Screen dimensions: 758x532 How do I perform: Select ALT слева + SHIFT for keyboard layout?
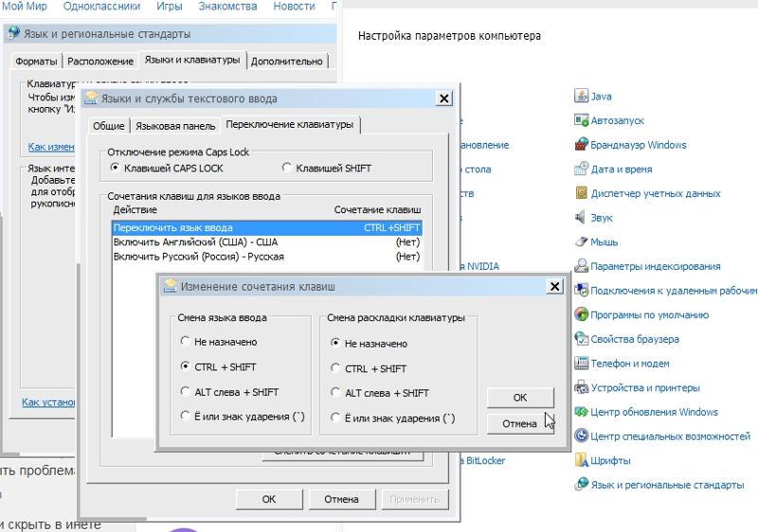click(335, 393)
